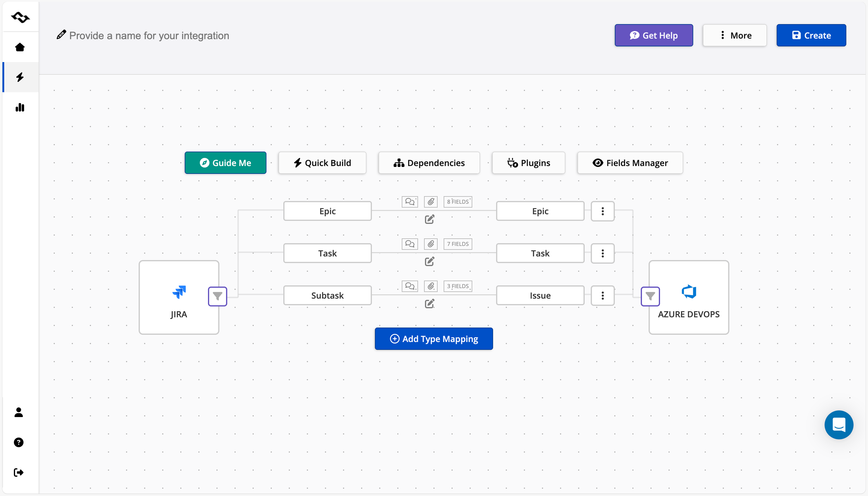Open the chat support bubble
868x496 pixels.
tap(839, 425)
